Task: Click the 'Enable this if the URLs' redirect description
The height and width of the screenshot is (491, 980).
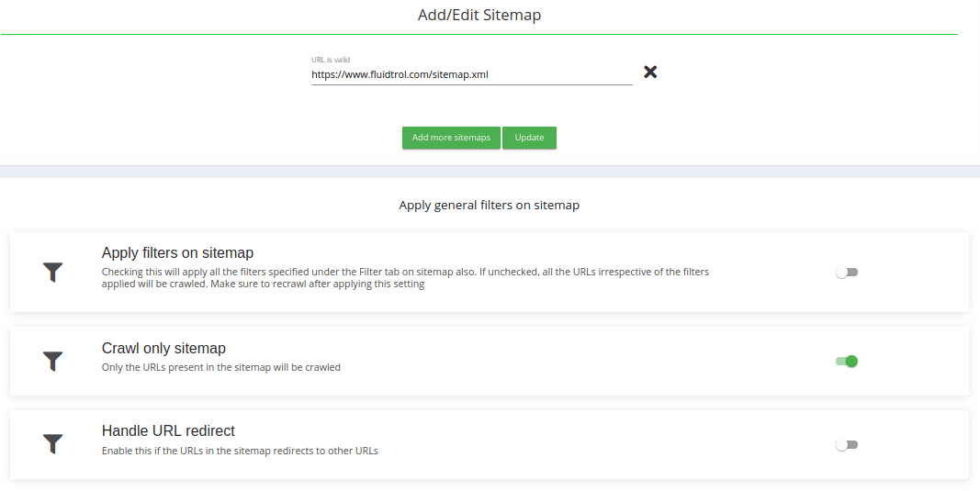Action: coord(239,451)
